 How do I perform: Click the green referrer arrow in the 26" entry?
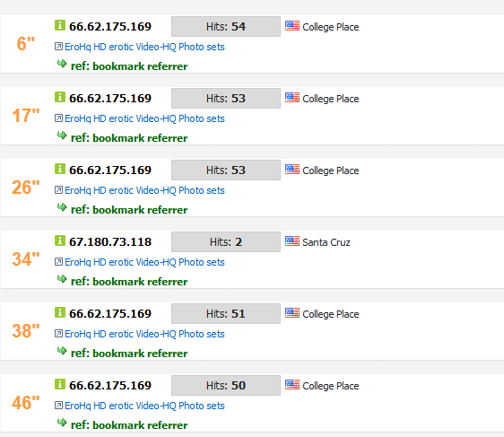[62, 207]
